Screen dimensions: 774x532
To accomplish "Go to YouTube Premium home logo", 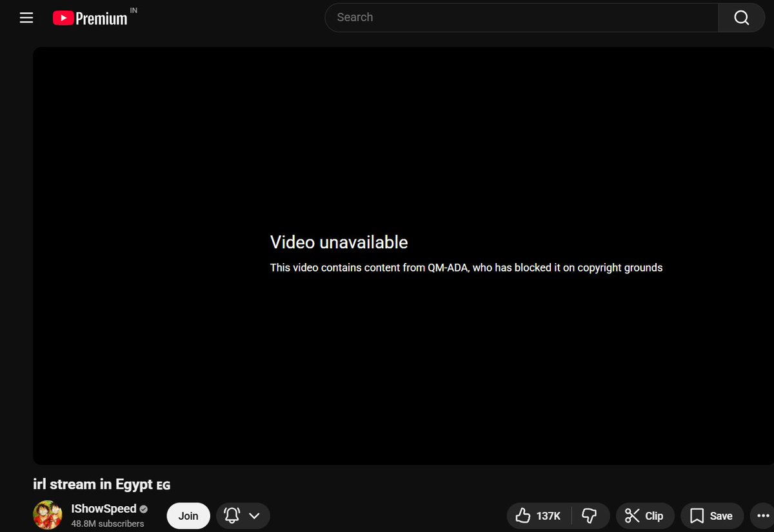I will (x=90, y=18).
